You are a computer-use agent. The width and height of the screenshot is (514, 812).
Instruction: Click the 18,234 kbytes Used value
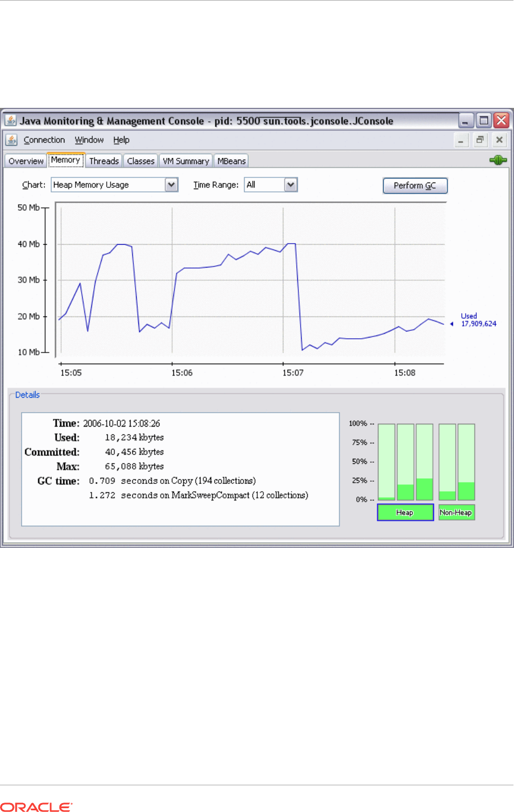pos(134,438)
